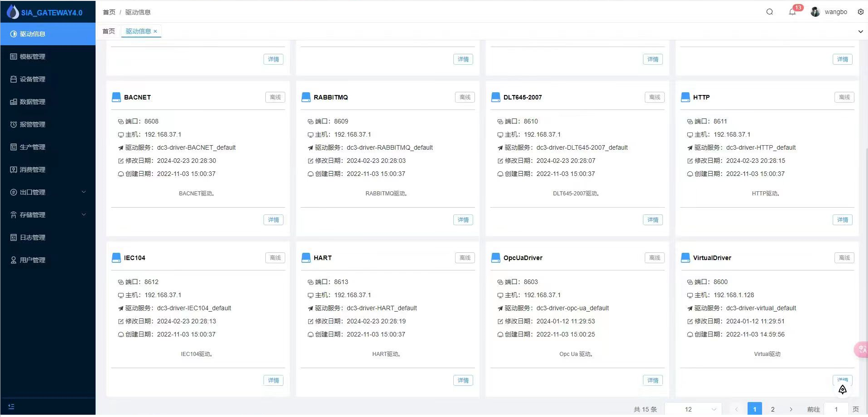Click the jump-to-page input field

click(x=836, y=409)
